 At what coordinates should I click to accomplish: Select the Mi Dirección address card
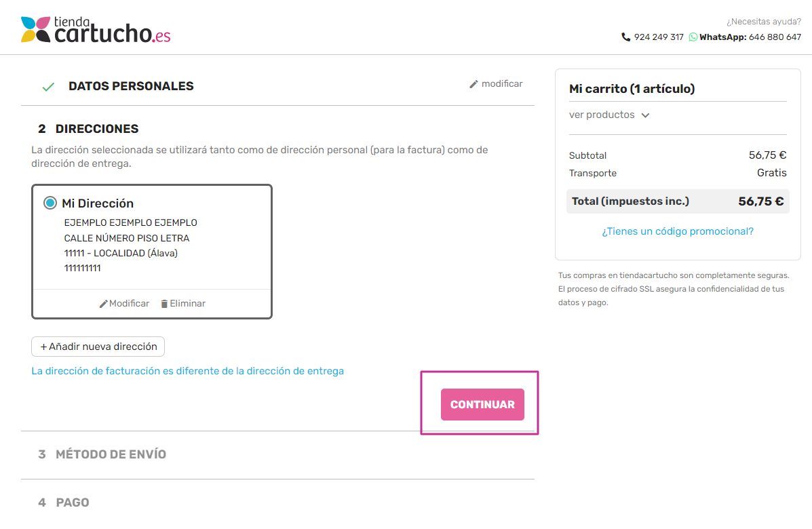(152, 252)
